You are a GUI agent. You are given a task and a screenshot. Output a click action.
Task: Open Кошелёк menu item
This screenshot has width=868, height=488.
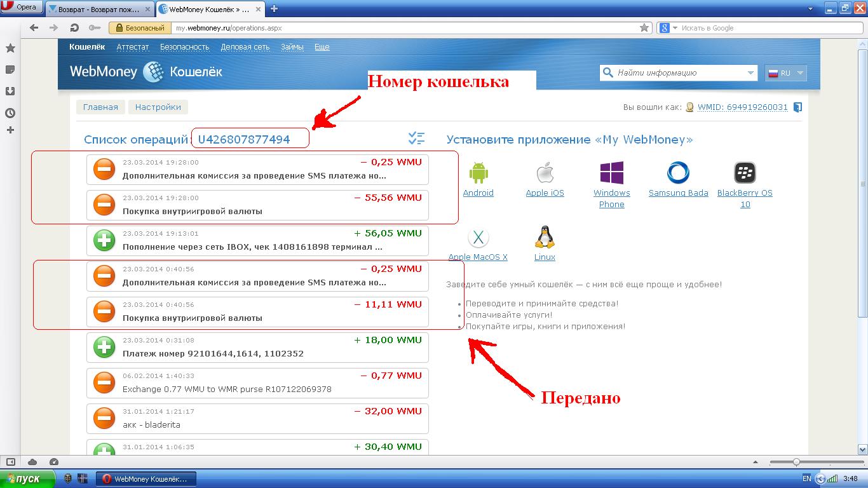[x=87, y=47]
